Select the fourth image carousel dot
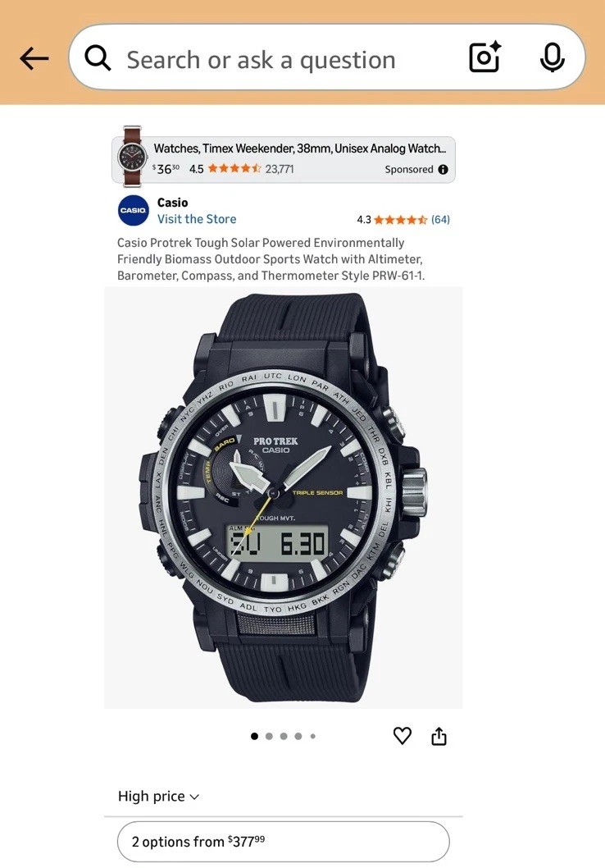Screen dimensions: 605x868 coord(298,736)
